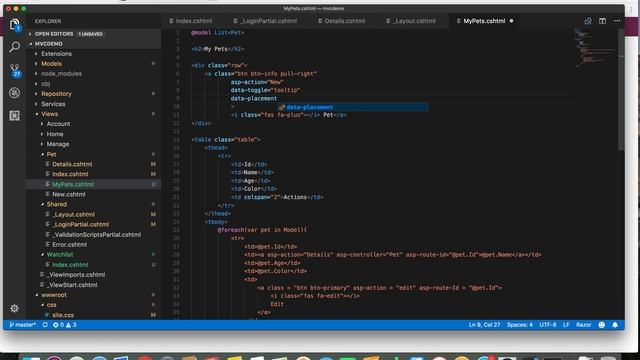Change line ending via LF indicator
The image size is (640, 360).
coord(566,325)
